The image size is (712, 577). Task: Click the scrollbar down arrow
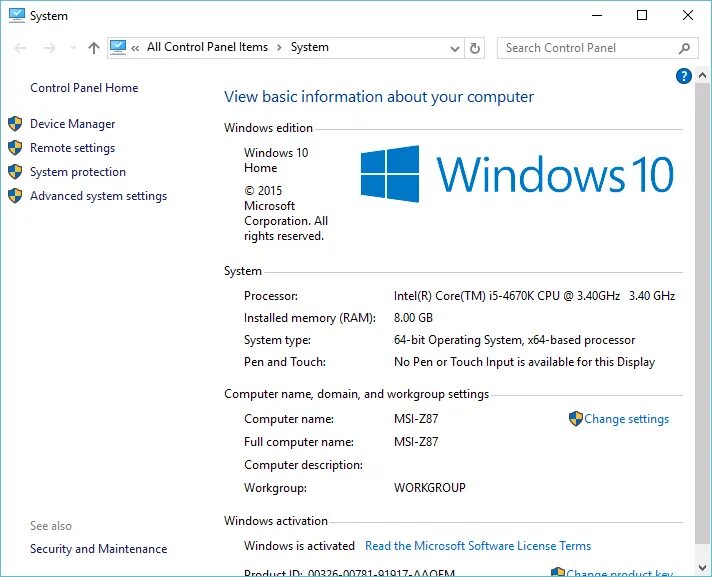(x=702, y=568)
